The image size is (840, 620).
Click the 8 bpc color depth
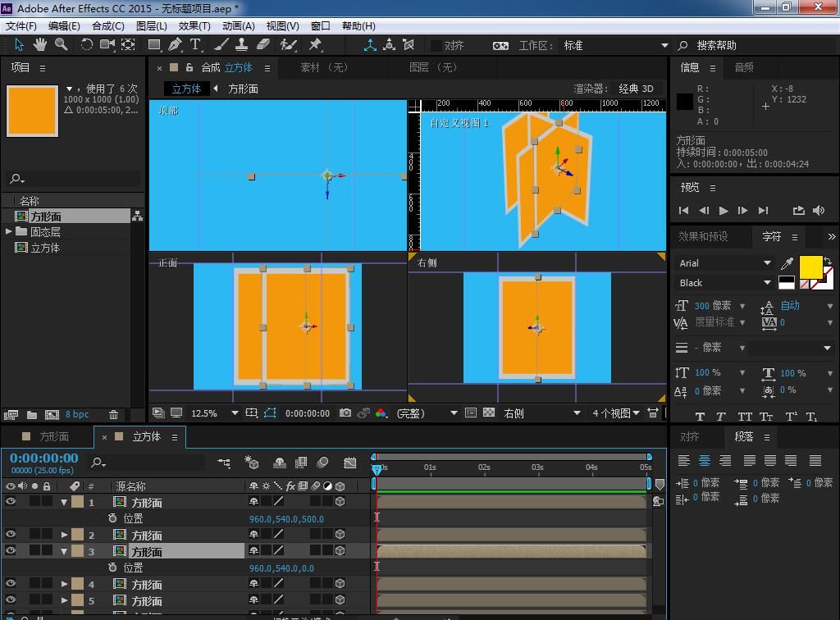[x=77, y=414]
